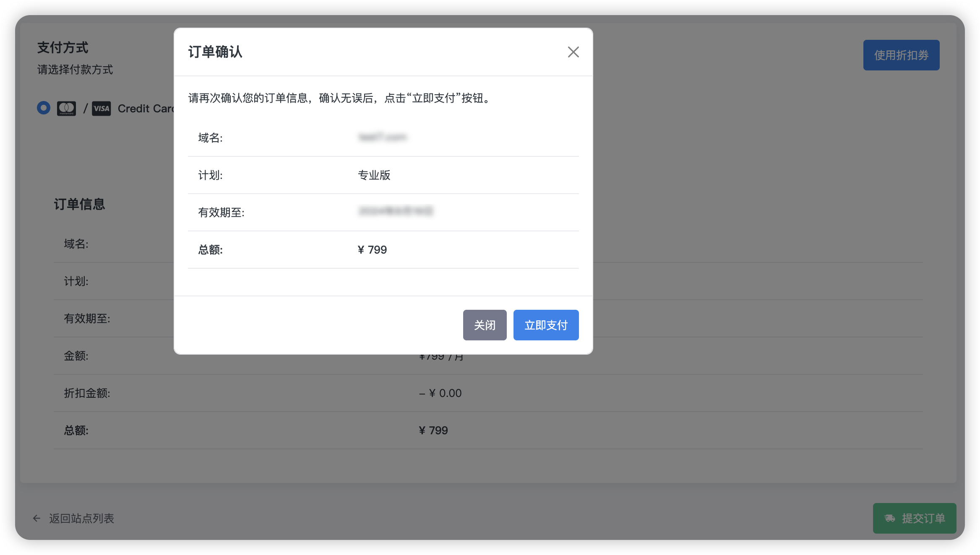Click the ¥ 799 total in the dialog
The image size is (980, 555).
pyautogui.click(x=372, y=250)
